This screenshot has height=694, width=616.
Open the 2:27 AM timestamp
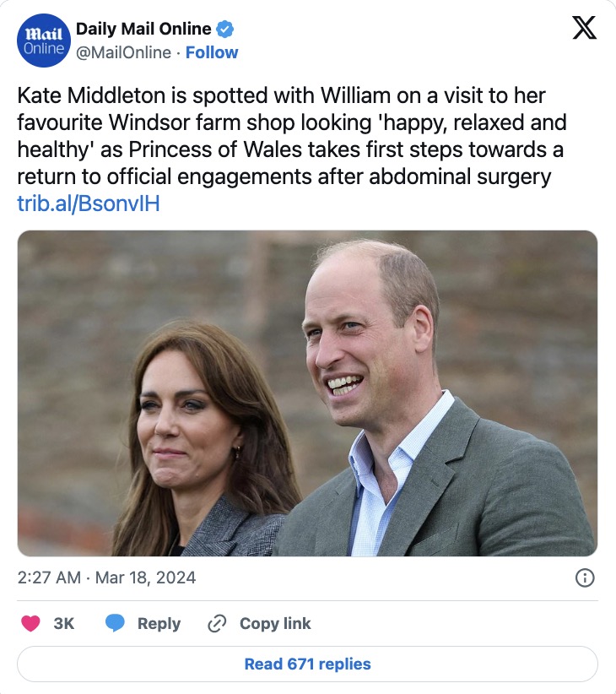(49, 578)
